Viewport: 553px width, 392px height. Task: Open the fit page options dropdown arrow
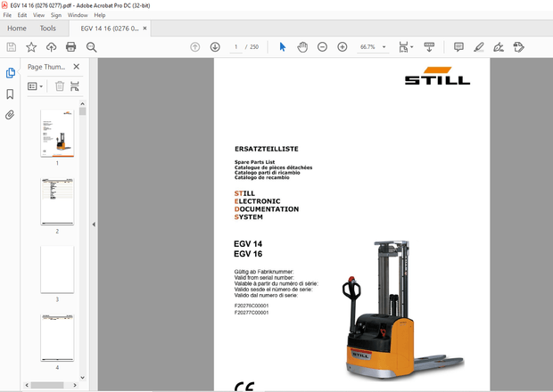[x=411, y=47]
